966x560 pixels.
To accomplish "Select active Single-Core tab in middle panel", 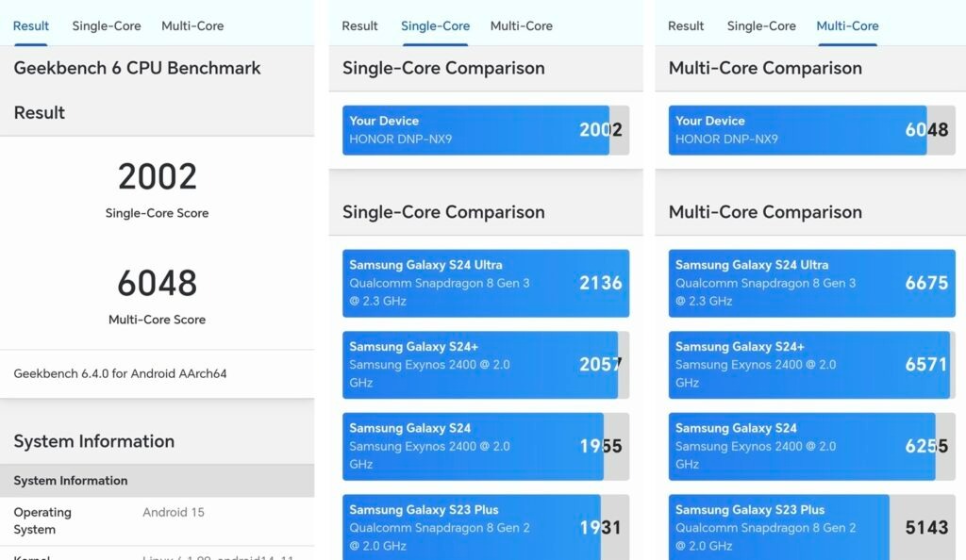I will [x=436, y=25].
